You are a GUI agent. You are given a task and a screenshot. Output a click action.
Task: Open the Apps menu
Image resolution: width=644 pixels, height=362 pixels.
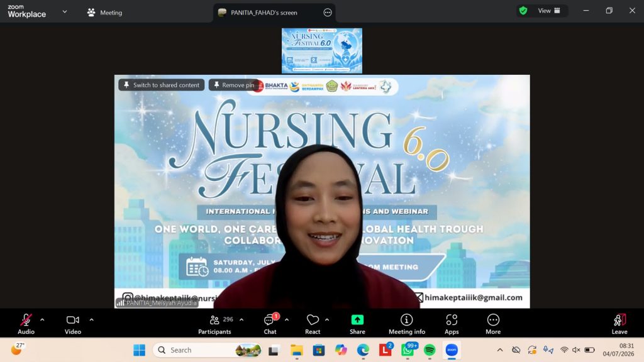pyautogui.click(x=452, y=324)
